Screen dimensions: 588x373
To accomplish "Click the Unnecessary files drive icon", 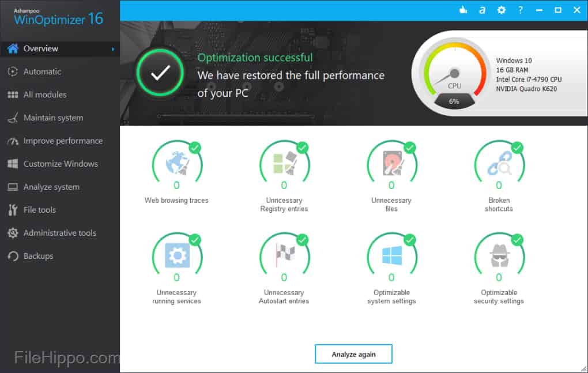I will (x=391, y=164).
